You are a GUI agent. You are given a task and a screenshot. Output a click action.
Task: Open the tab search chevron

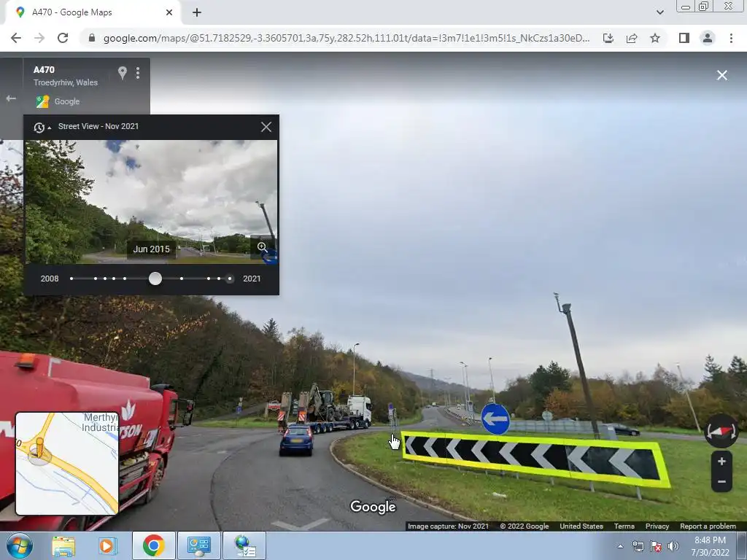(x=659, y=12)
